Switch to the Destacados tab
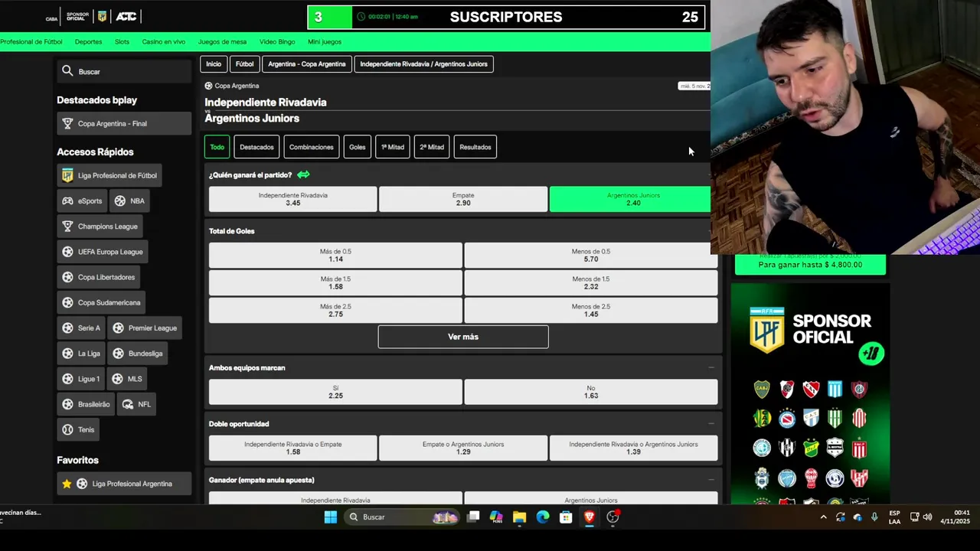The image size is (980, 551). pos(256,147)
